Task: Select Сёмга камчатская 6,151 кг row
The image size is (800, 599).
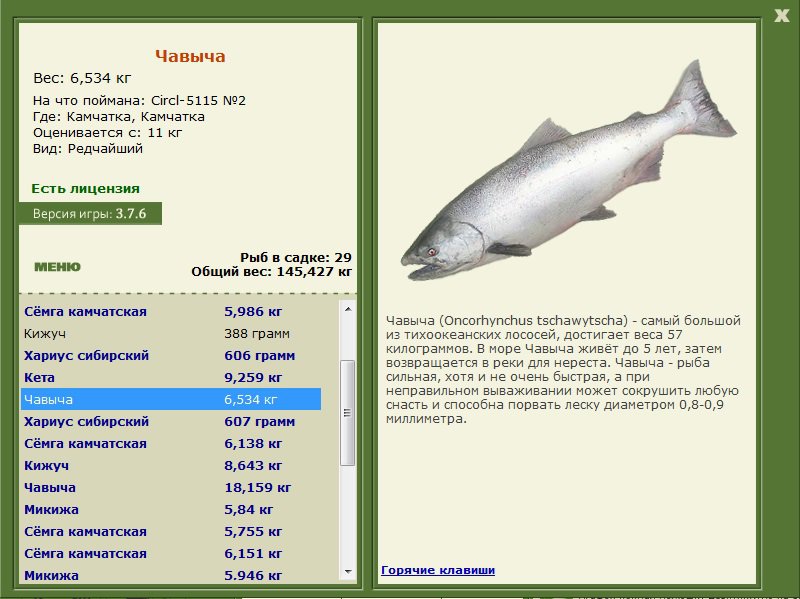Action: click(x=171, y=553)
